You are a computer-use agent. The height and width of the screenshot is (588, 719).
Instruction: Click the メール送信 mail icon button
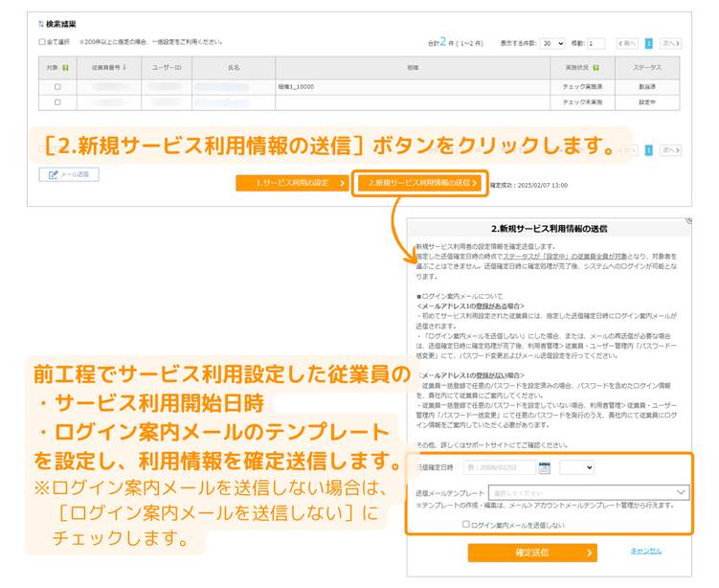tap(69, 174)
